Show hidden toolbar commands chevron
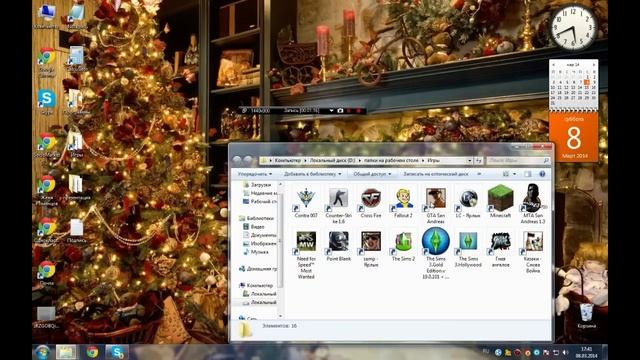This screenshot has height=360, width=640. tap(479, 174)
